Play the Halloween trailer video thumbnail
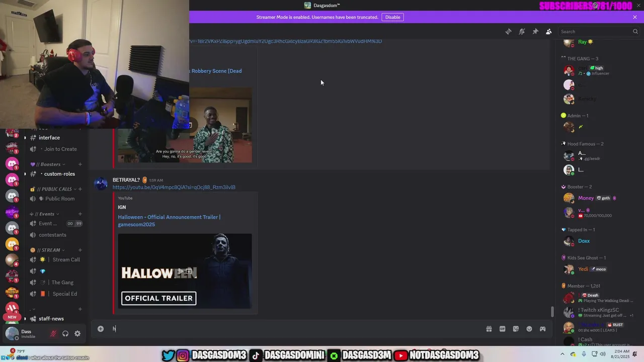Viewport: 644px width, 362px height. (x=185, y=271)
